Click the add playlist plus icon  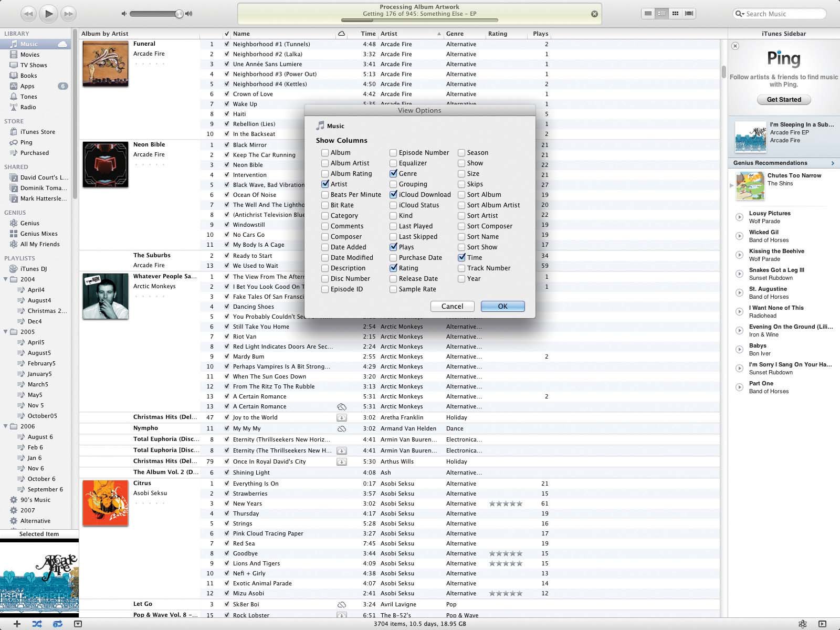coord(17,624)
